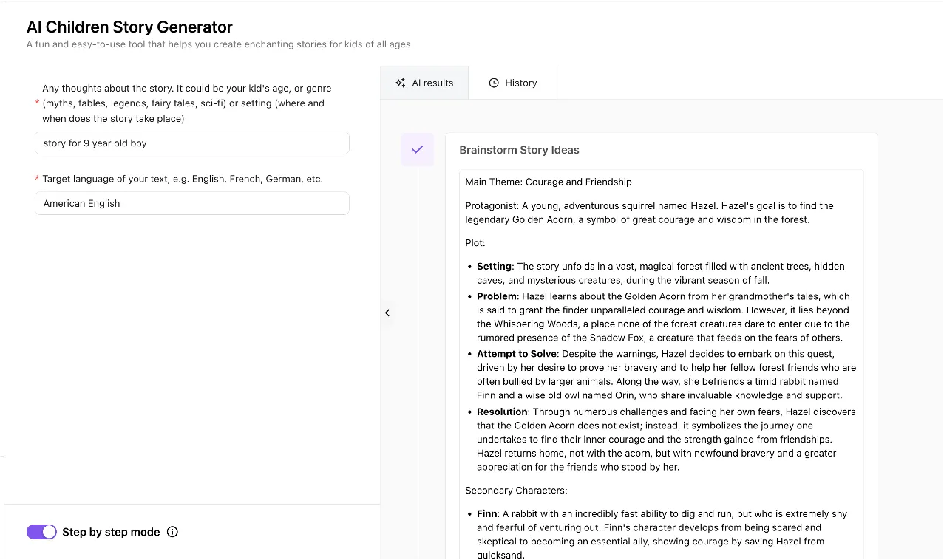Click the 'Secondary Characters:' line
Image resolution: width=944 pixels, height=560 pixels.
(x=517, y=490)
